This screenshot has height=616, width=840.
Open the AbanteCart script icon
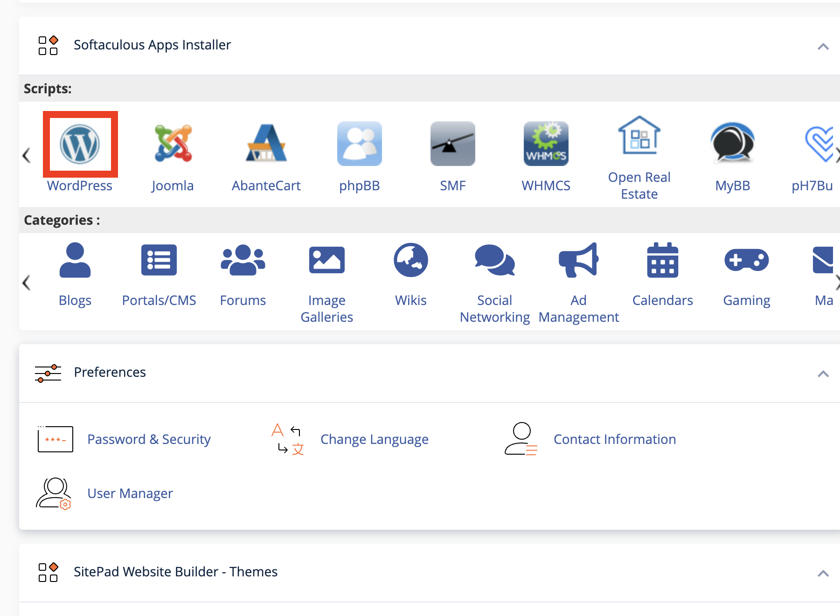(x=266, y=143)
